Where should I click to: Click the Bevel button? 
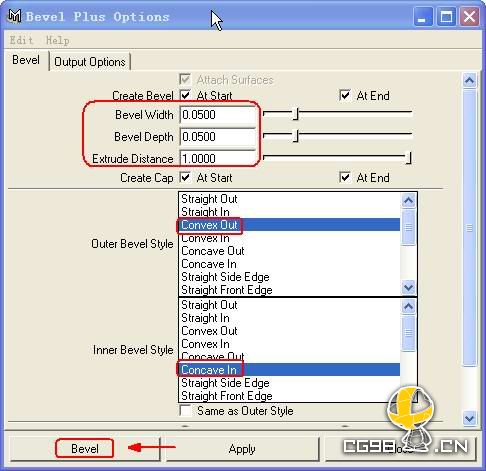point(85,449)
